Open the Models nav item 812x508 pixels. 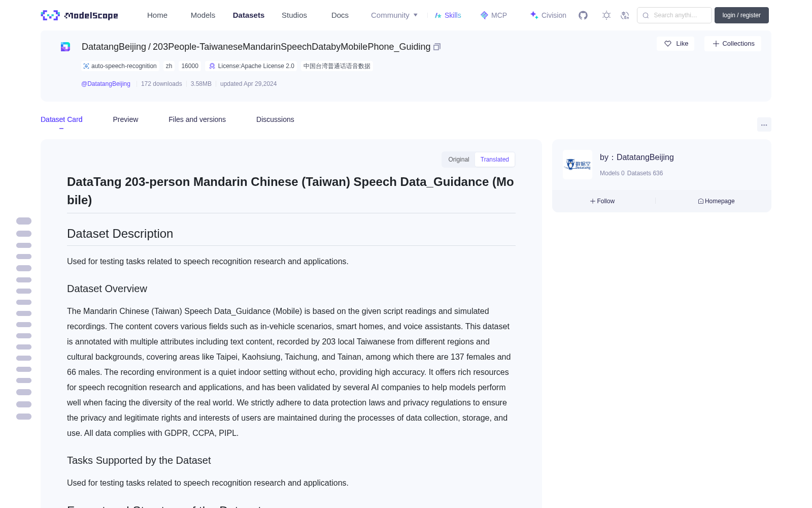coord(203,15)
